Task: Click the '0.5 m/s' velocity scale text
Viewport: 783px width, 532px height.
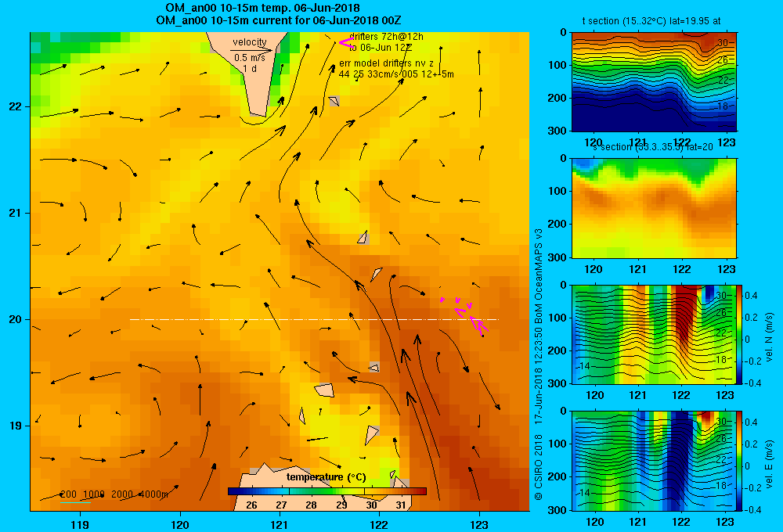Action: point(250,58)
